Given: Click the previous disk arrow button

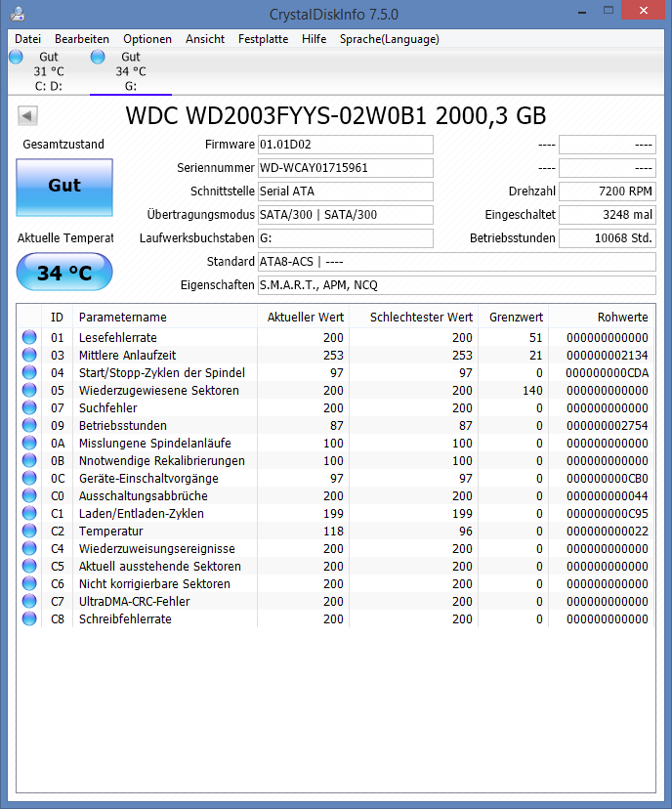Looking at the screenshot, I should tap(27, 115).
